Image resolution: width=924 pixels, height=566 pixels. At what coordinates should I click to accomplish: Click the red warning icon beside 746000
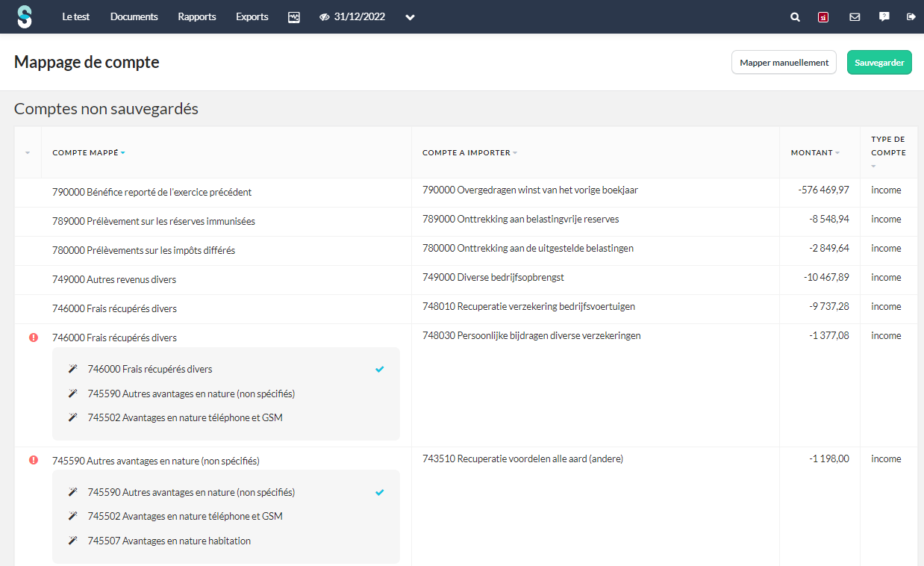(34, 338)
